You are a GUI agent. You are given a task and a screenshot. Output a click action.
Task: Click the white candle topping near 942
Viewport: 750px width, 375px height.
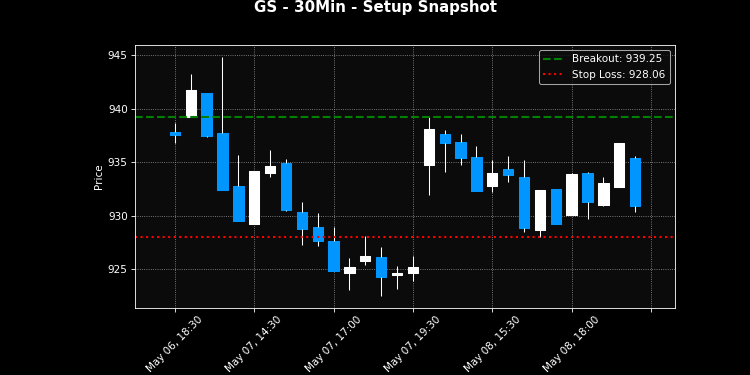191,103
